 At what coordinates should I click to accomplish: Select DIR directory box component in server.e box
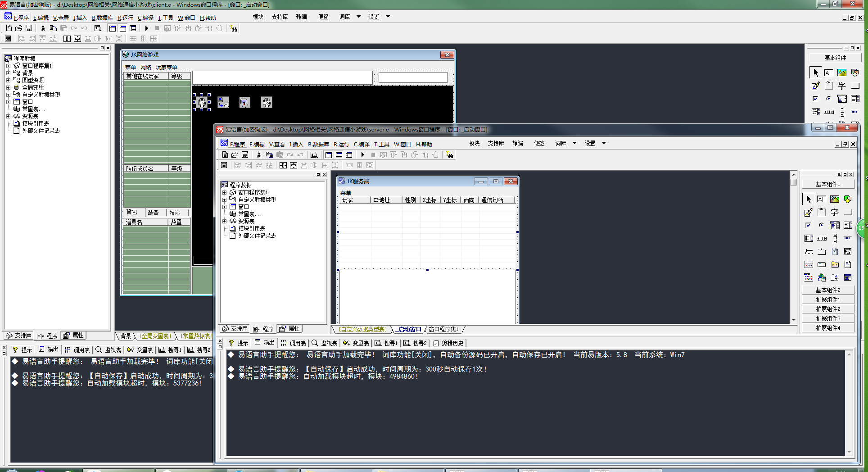tap(835, 264)
